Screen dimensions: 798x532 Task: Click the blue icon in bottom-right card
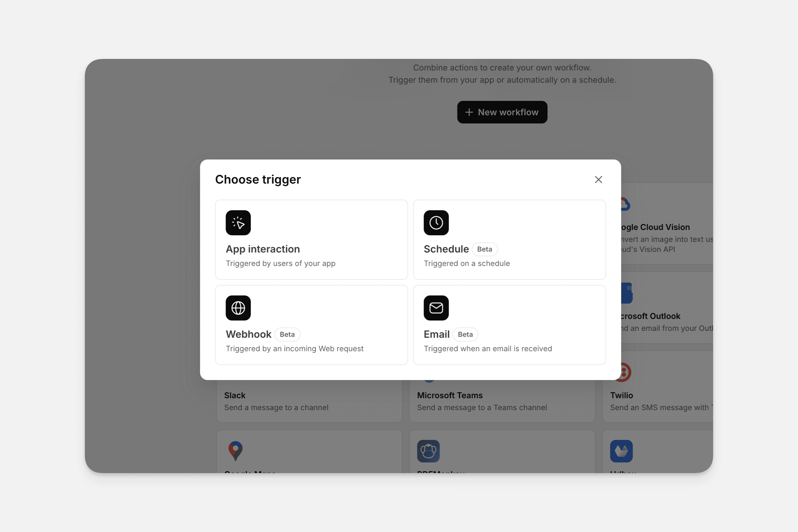pos(621,451)
